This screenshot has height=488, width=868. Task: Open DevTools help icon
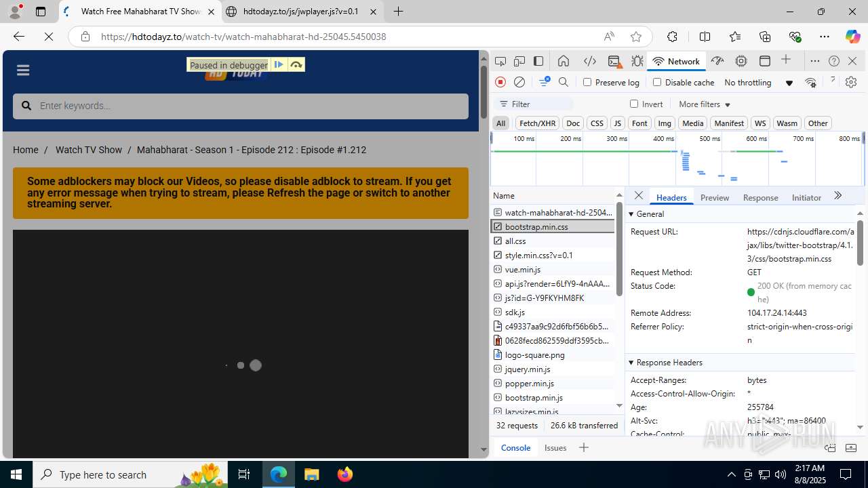coord(834,61)
